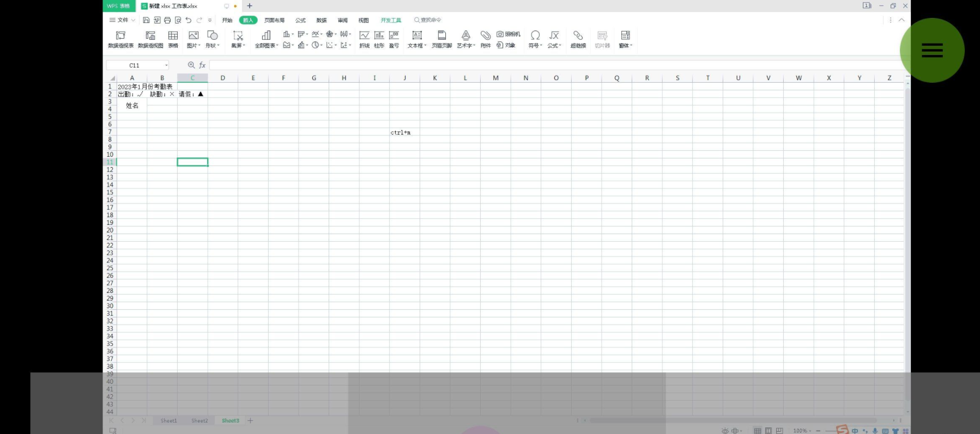The height and width of the screenshot is (434, 980).
Task: Click the fx insert function icon
Action: [202, 65]
